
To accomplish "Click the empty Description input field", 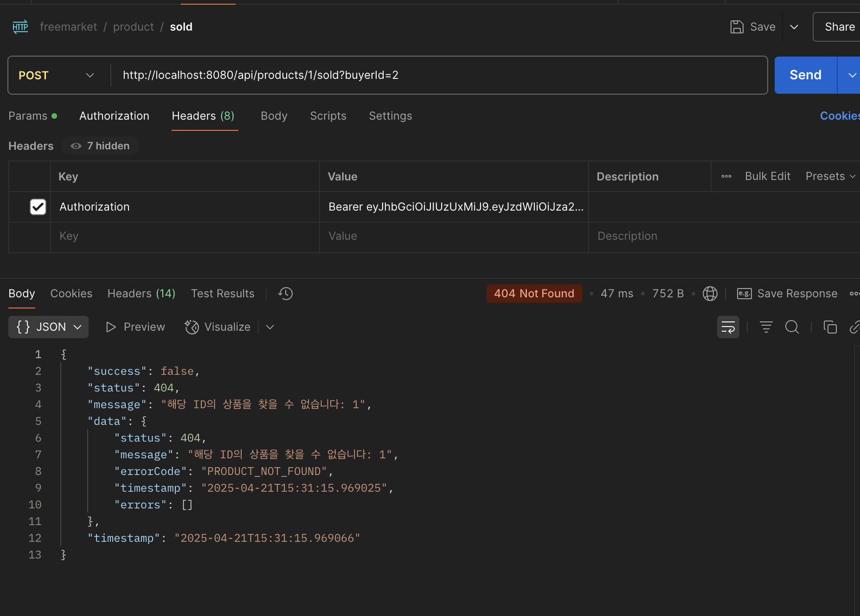I will tap(724, 236).
